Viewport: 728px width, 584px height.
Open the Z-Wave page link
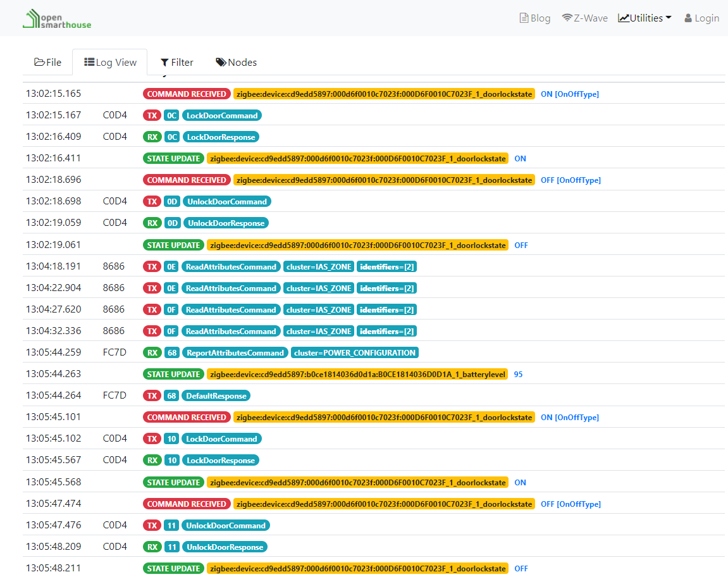coord(584,18)
